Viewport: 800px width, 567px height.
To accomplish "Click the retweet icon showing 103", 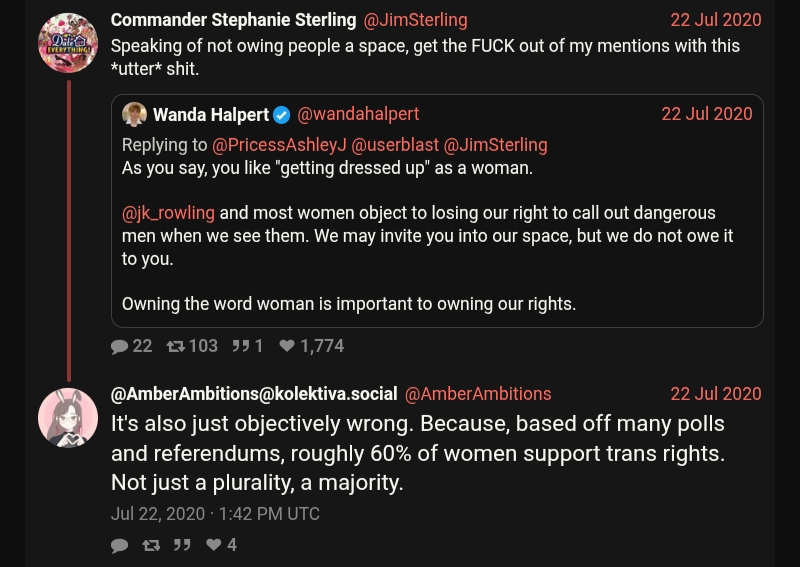I will pos(176,346).
